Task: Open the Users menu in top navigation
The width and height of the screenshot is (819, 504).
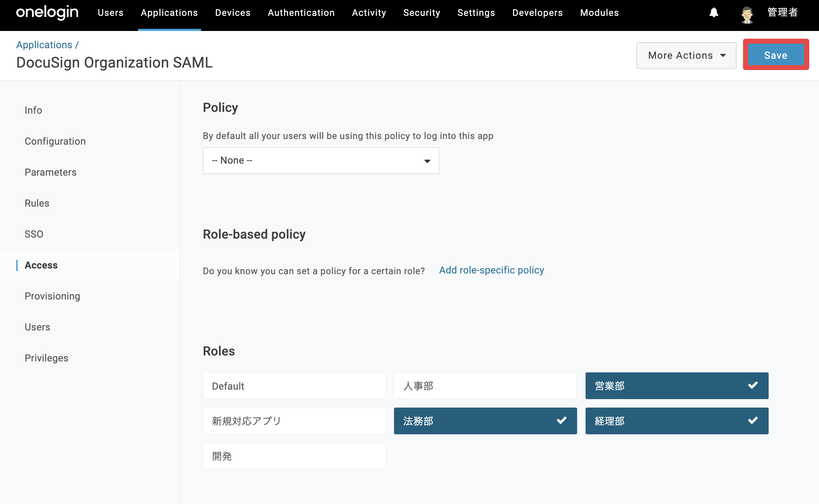Action: (111, 13)
